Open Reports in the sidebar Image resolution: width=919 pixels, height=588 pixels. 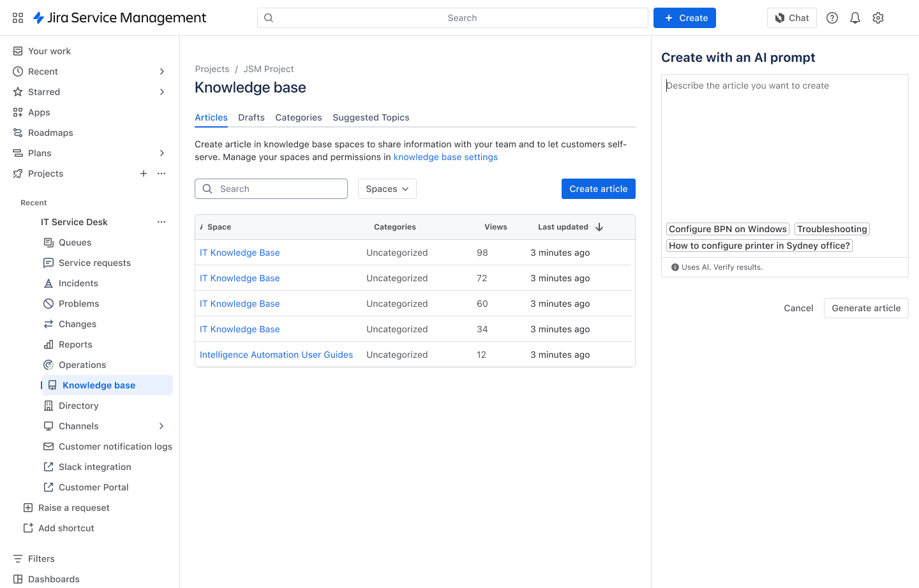75,344
